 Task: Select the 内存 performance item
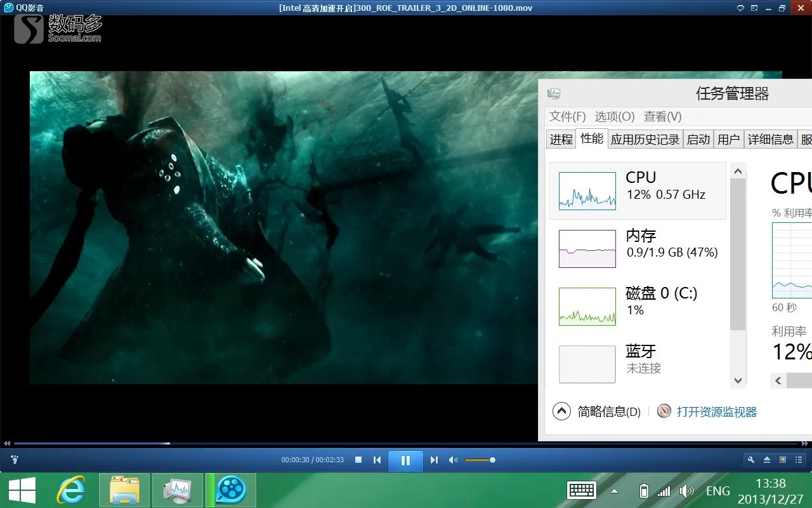[638, 248]
